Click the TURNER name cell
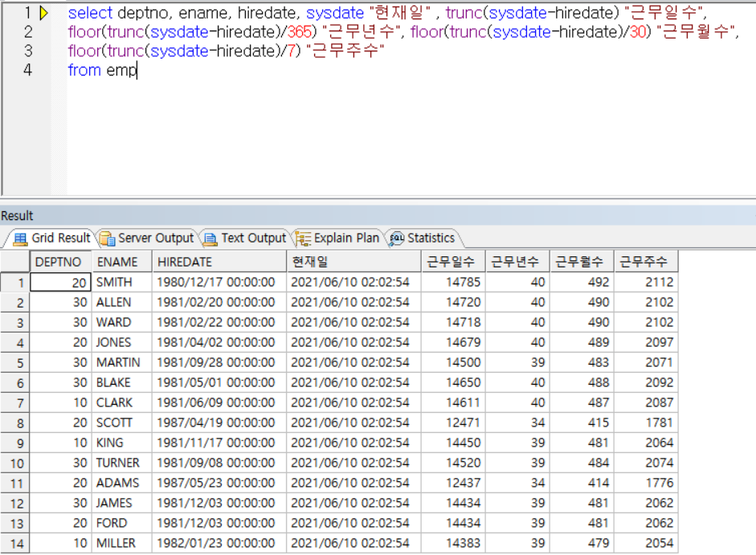 (x=122, y=463)
